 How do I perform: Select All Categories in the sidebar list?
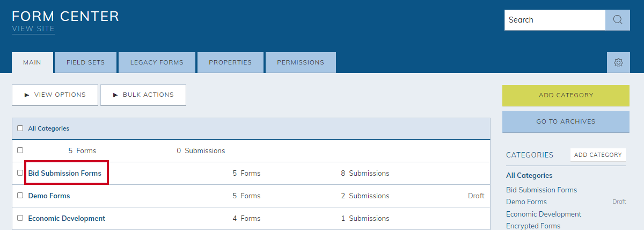pyautogui.click(x=529, y=175)
